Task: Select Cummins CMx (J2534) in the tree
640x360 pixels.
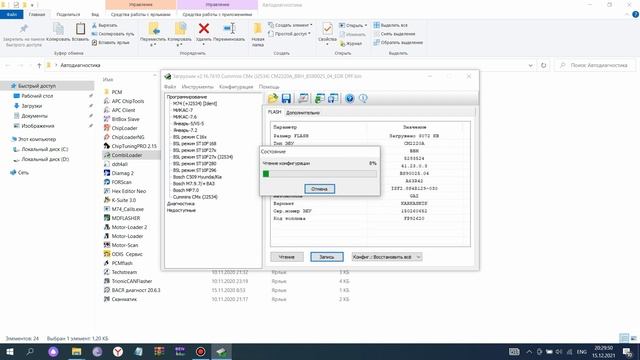Action: 195,197
